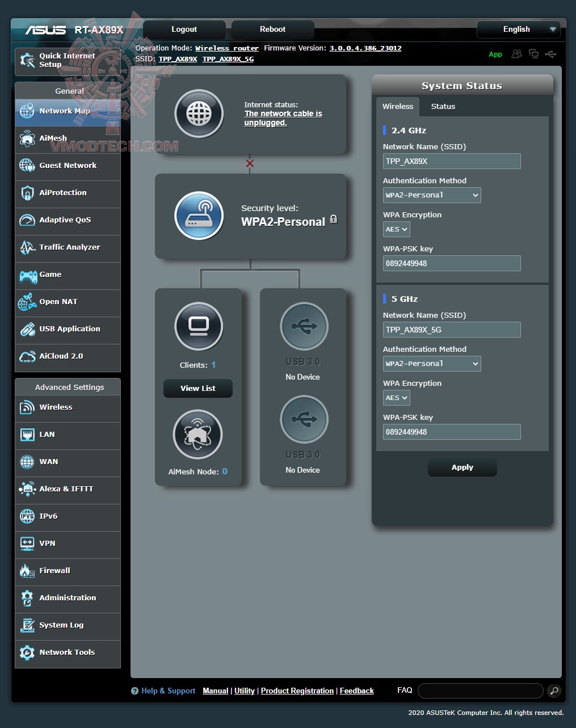
Task: Click the View List button under Clients
Action: (197, 388)
